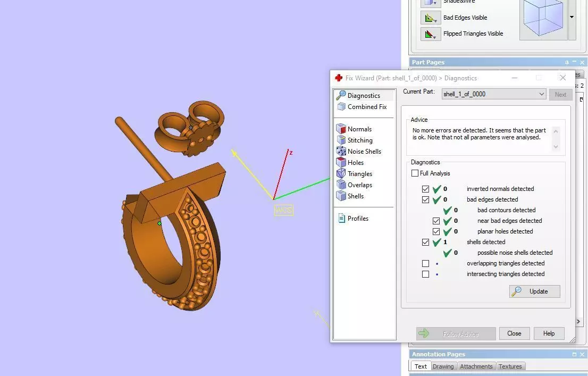This screenshot has height=376, width=588.
Task: Click the WCS label in viewport
Action: [x=283, y=210]
